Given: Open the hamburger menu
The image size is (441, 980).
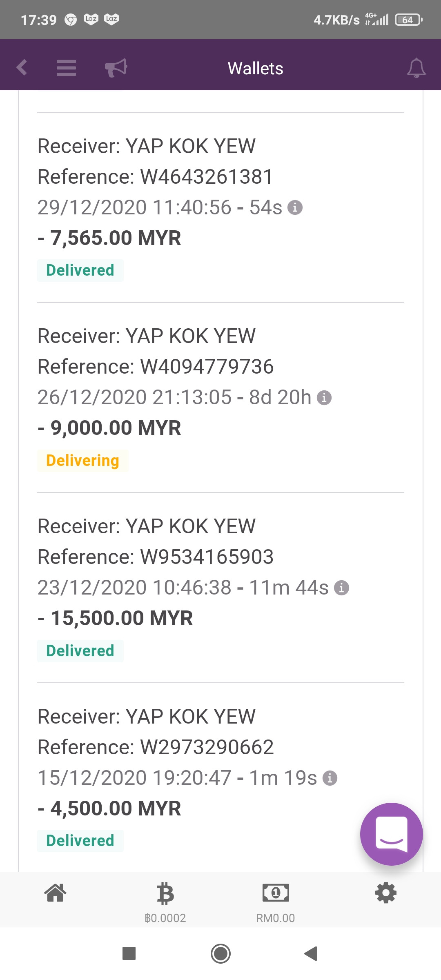Looking at the screenshot, I should (66, 68).
